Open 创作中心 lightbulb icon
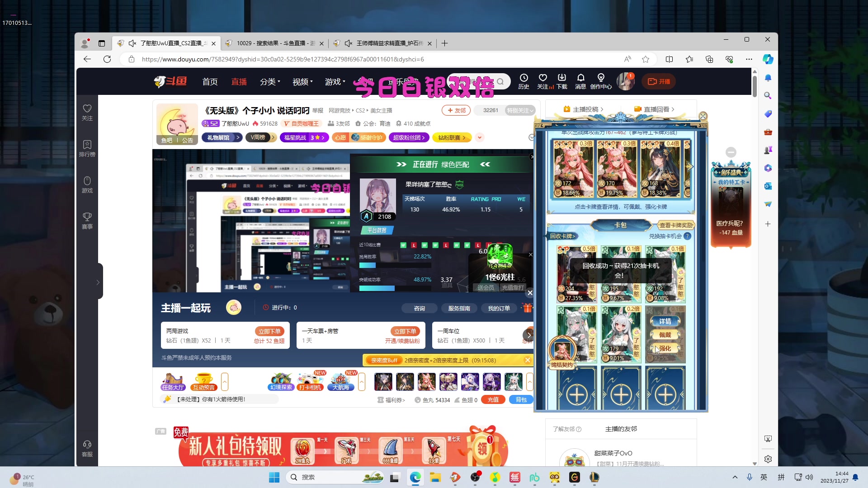Screen dimensions: 868x488 pos(601,81)
